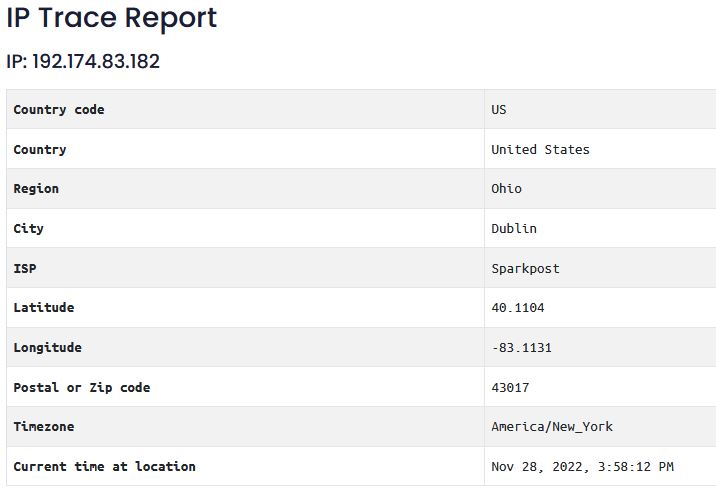Select the zip code 43017

point(510,388)
